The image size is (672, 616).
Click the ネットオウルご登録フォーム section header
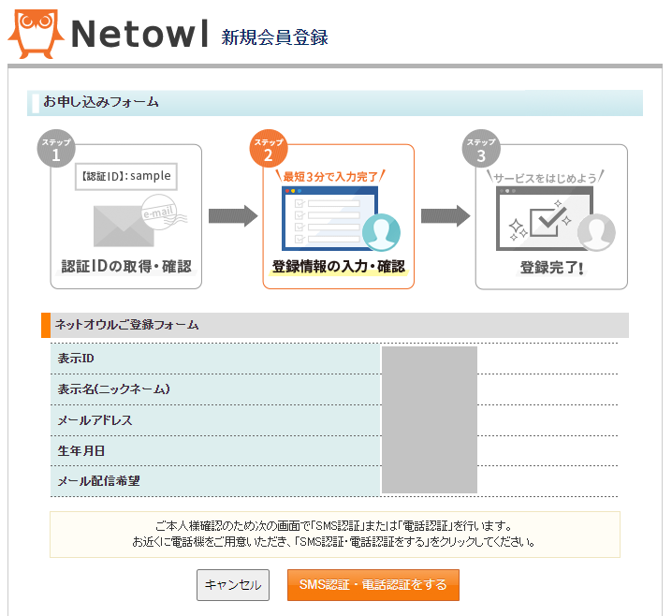click(x=335, y=325)
